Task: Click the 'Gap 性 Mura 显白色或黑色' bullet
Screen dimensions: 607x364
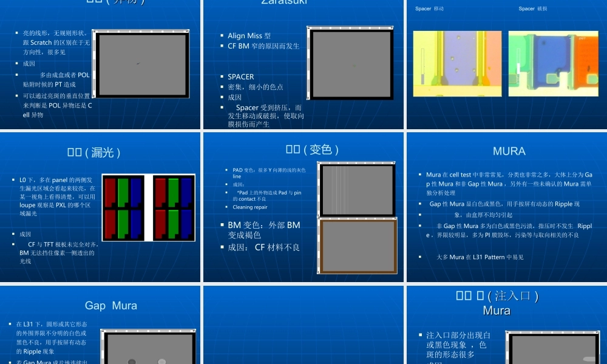Action: click(504, 204)
